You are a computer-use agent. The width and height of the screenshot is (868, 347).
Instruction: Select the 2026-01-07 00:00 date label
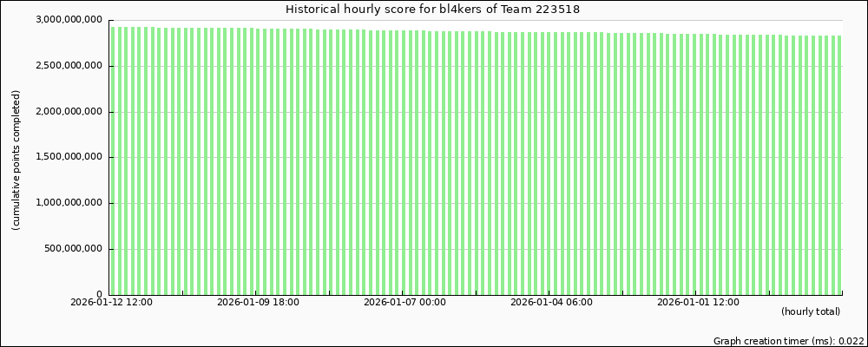tap(404, 303)
